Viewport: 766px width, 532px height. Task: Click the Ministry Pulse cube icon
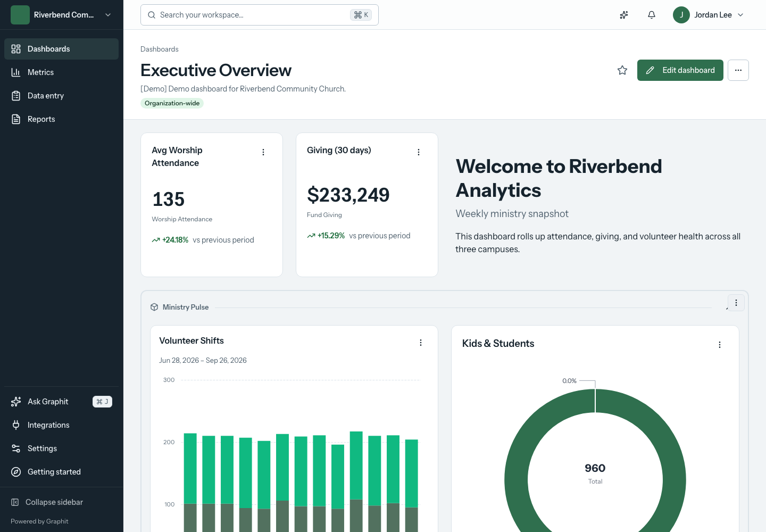154,307
